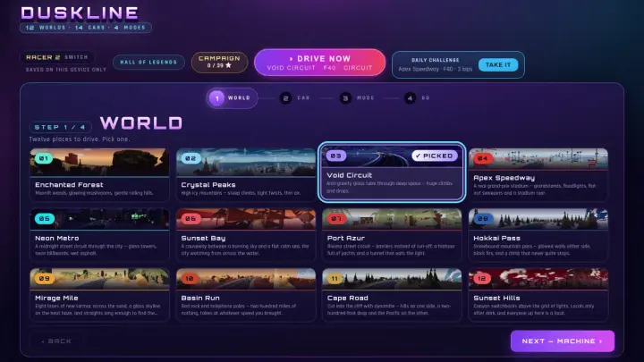The image size is (644, 362).
Task: Choose the Port Azur world card
Action: (x=392, y=234)
